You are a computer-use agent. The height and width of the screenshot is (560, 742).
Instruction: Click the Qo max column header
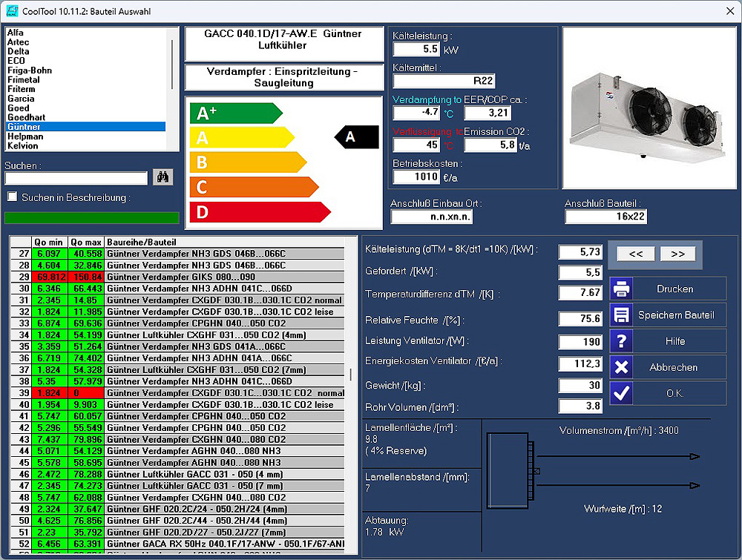pos(86,242)
